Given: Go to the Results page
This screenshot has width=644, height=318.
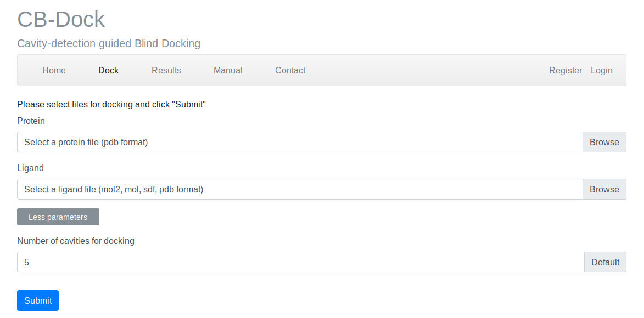Looking at the screenshot, I should (166, 70).
